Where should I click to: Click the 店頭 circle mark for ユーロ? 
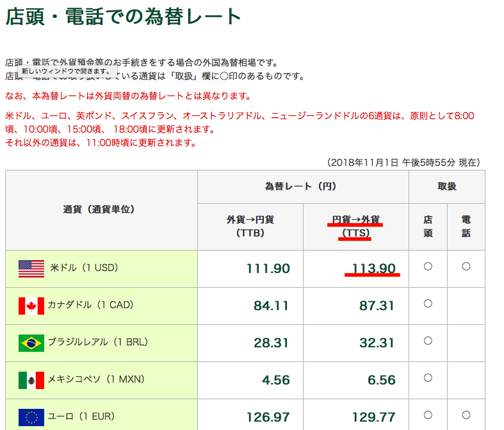coord(428,415)
